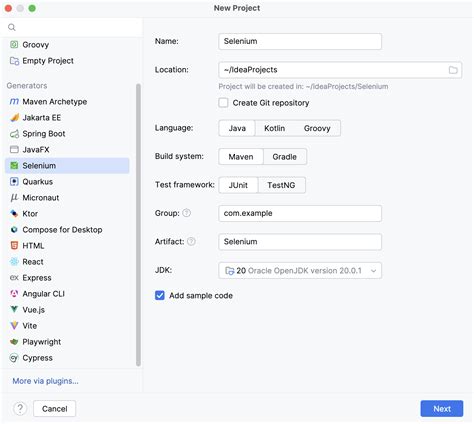
Task: Select Micronaut row in the list
Action: [x=67, y=198]
